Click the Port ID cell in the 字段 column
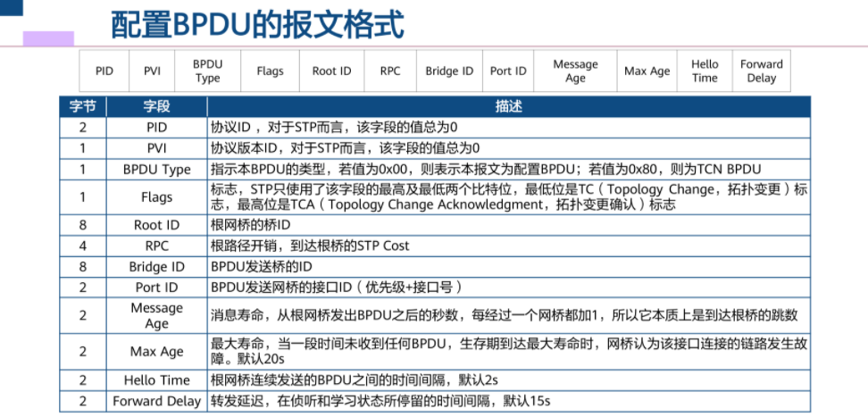This screenshot has width=868, height=417. (156, 288)
